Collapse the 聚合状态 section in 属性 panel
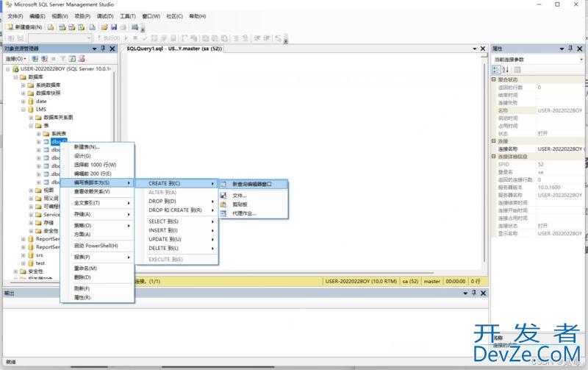 pos(494,79)
